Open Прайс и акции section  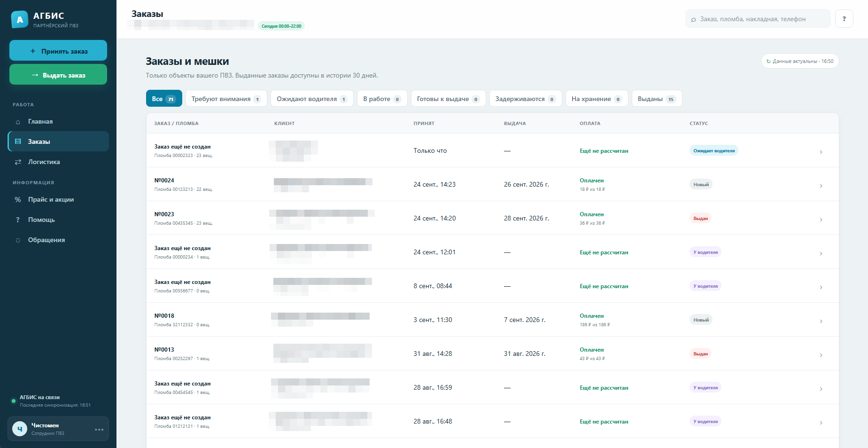pyautogui.click(x=58, y=199)
